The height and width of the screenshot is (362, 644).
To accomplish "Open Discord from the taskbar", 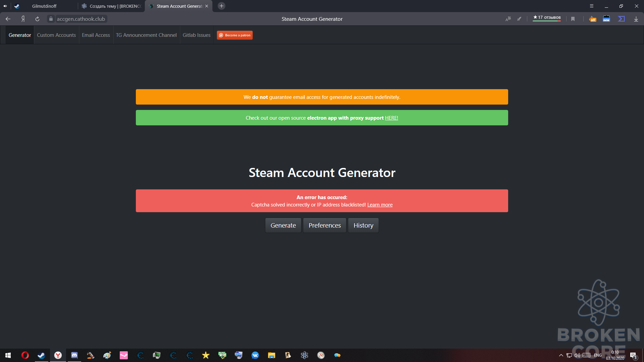I will [x=74, y=355].
